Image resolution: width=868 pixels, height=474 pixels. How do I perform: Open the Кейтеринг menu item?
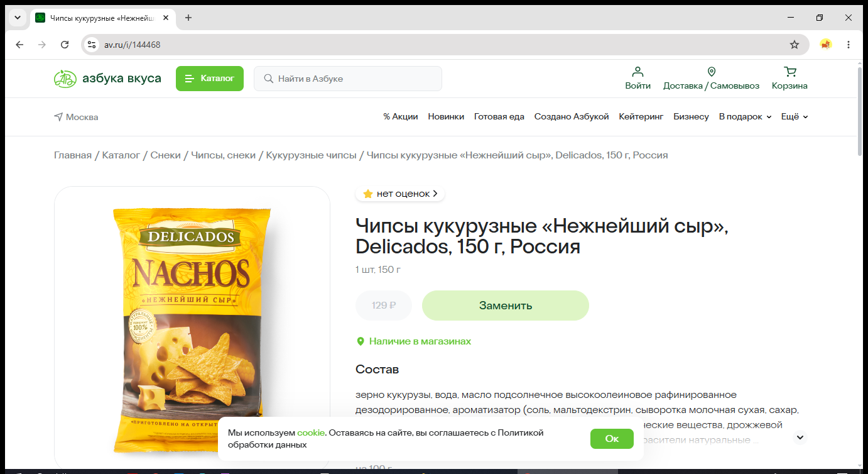[x=641, y=117]
